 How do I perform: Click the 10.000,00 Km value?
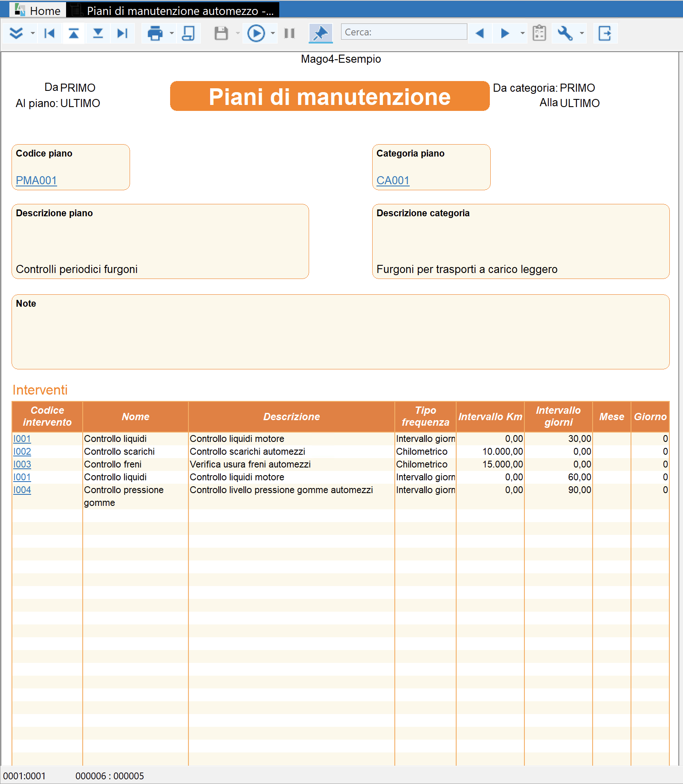[503, 451]
